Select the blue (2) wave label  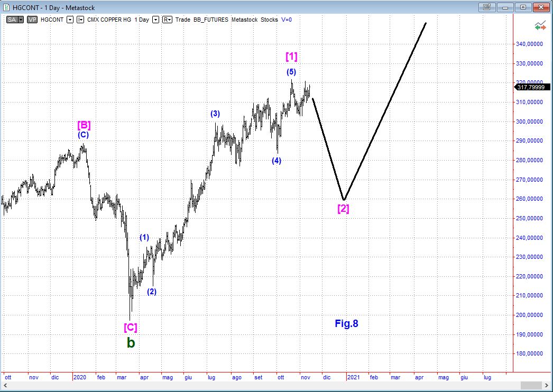[x=152, y=292]
